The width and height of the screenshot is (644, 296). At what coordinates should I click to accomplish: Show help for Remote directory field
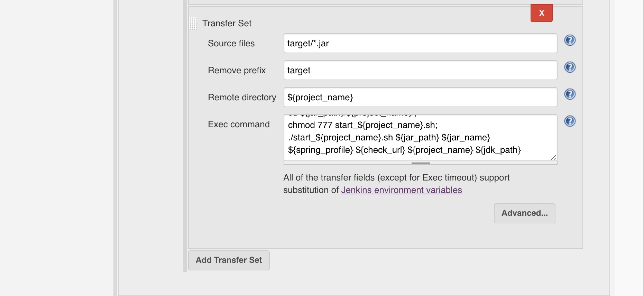(570, 94)
